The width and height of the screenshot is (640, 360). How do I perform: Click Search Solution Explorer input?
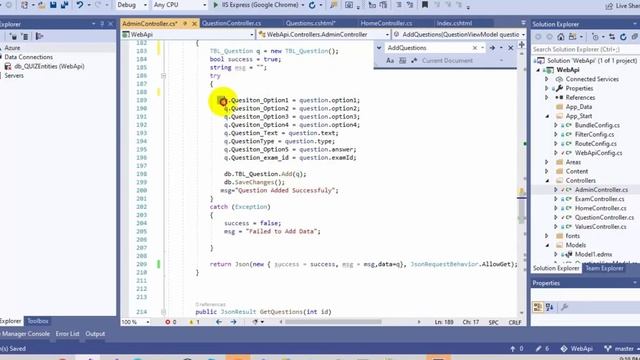tap(584, 49)
